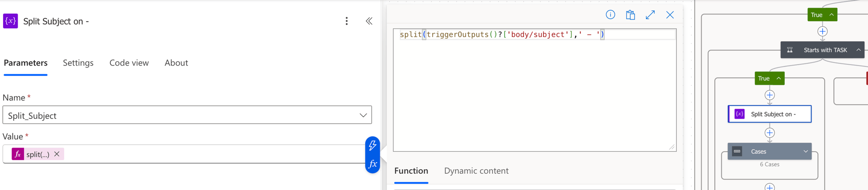This screenshot has height=190, width=868.
Task: Expand the Cases node chevron
Action: tap(805, 152)
